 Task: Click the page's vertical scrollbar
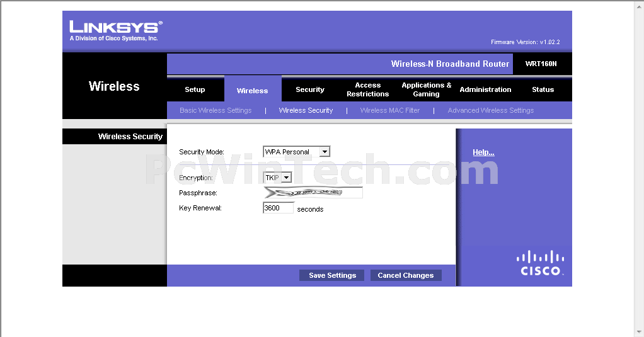click(x=639, y=168)
